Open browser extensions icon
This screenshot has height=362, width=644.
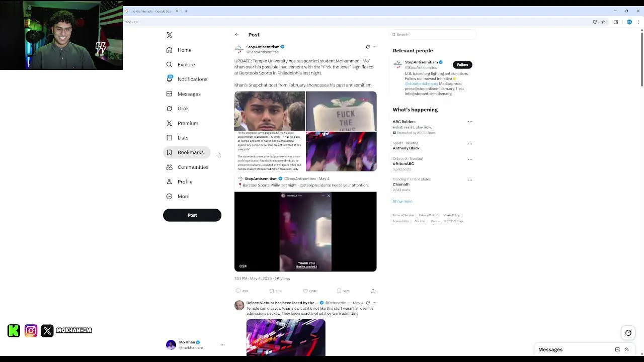click(616, 22)
